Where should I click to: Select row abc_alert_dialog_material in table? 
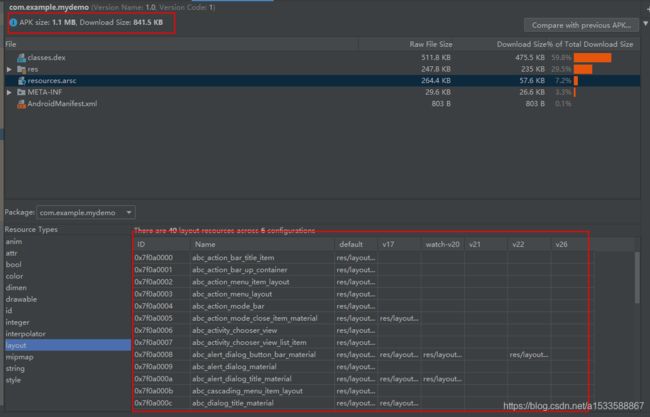tap(242, 367)
